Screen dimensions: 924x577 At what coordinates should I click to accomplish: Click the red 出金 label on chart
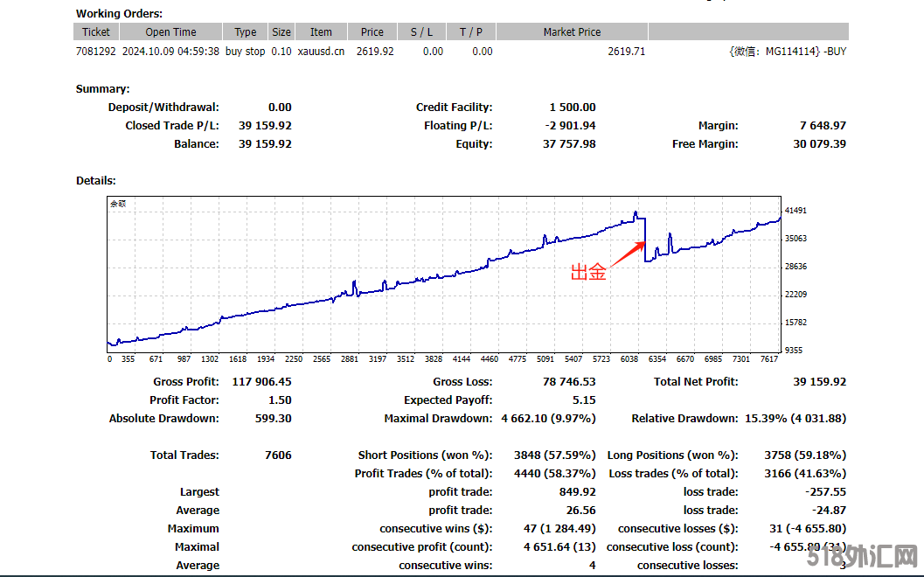pos(588,272)
